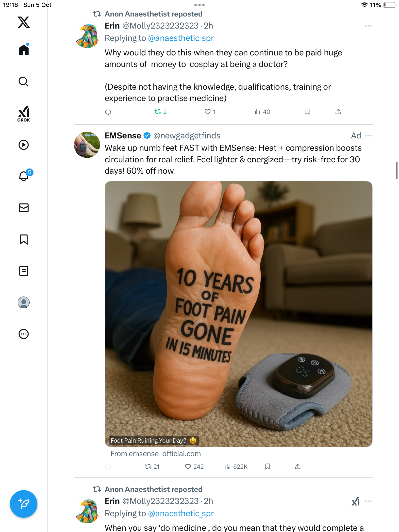Bookmark the EMSense ad post
Viewport: 399px width, 532px height.
[x=268, y=466]
